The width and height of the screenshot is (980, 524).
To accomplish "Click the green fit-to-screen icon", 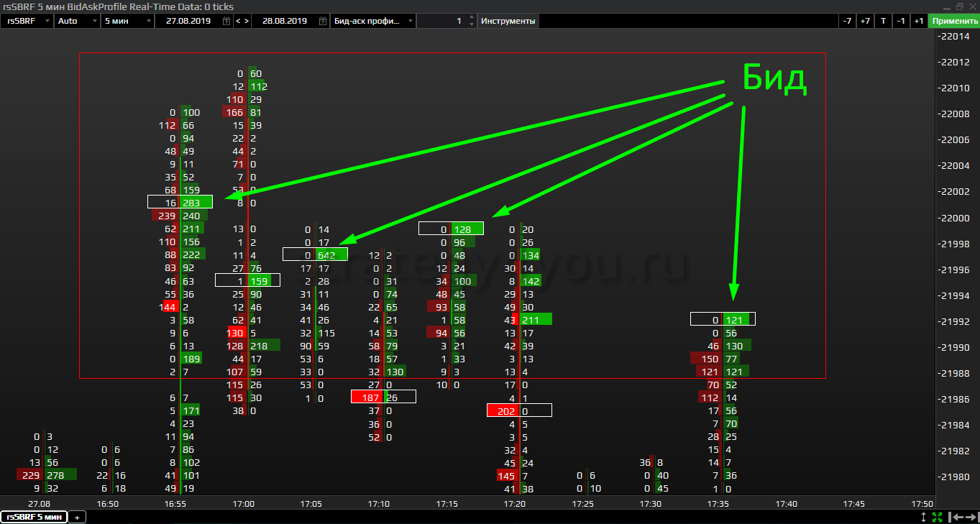I will coord(937,517).
